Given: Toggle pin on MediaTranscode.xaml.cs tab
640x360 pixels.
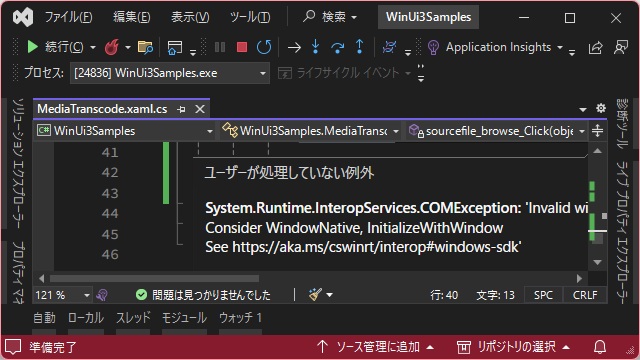Looking at the screenshot, I should (x=181, y=109).
